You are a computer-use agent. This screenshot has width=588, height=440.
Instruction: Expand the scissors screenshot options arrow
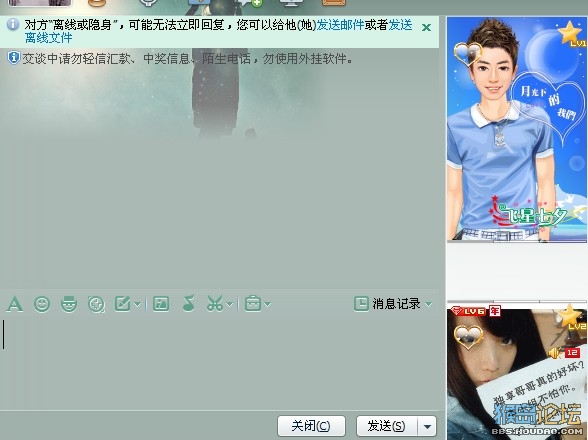click(230, 304)
